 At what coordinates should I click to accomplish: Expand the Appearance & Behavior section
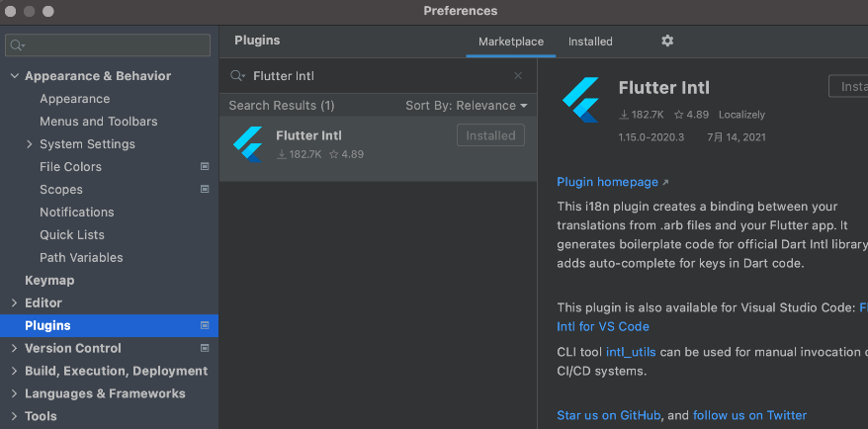14,76
